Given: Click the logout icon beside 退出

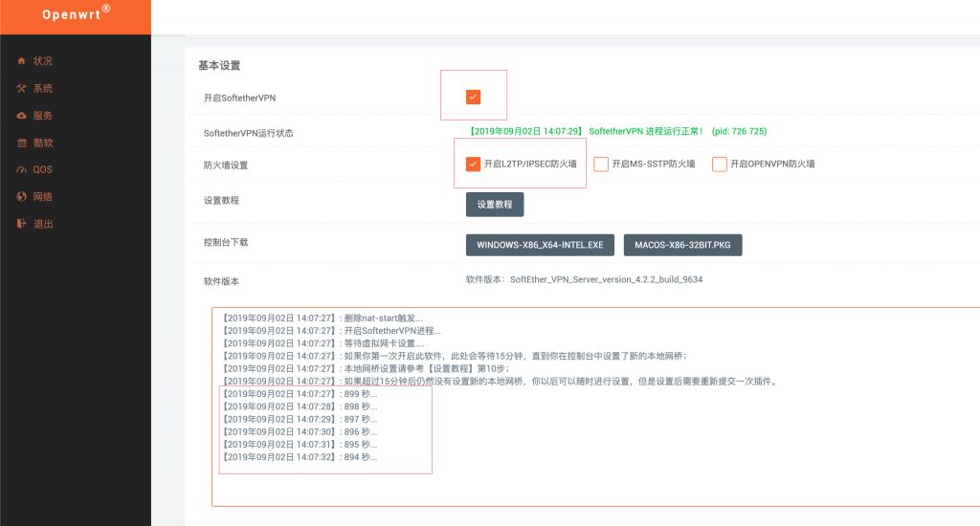Looking at the screenshot, I should point(21,224).
